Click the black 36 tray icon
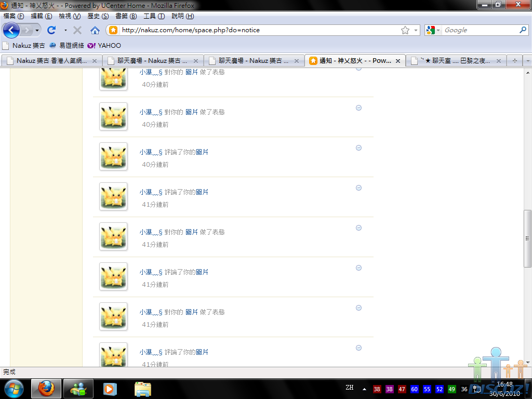532x399 pixels. [x=464, y=389]
